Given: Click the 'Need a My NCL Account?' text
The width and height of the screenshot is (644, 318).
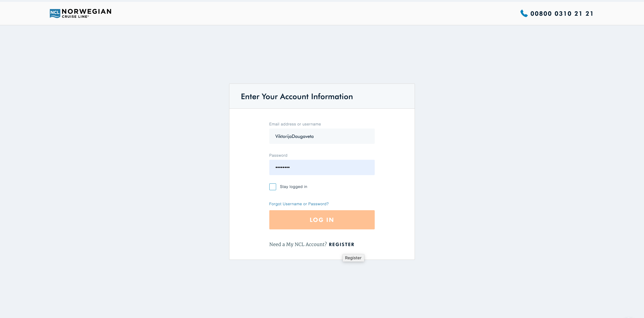Looking at the screenshot, I should pos(298,244).
